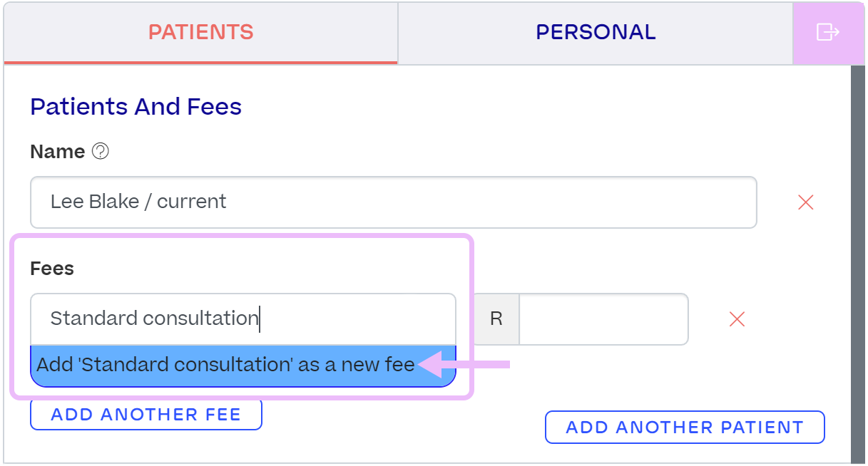Click the Name label text
Viewport: 868px width, 466px height.
point(58,152)
